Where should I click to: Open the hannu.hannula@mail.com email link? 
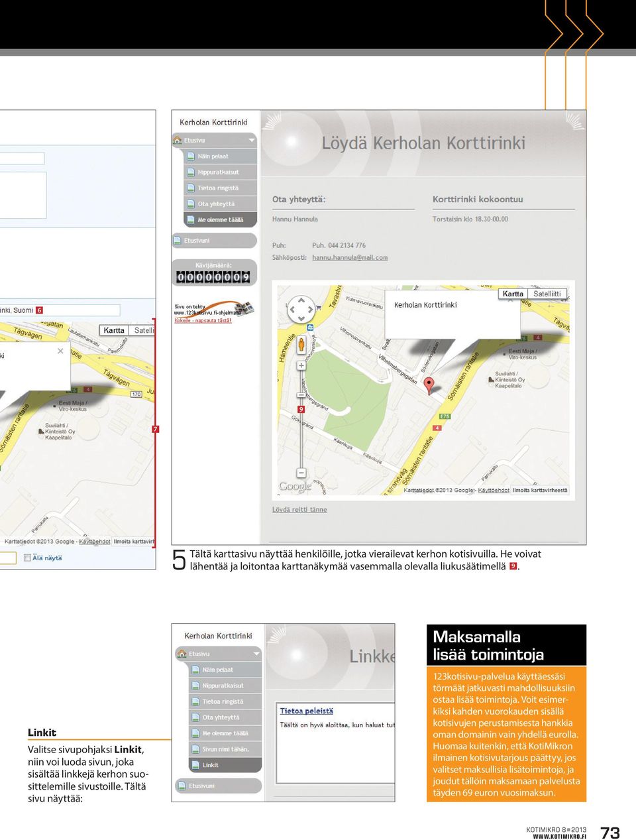point(350,258)
